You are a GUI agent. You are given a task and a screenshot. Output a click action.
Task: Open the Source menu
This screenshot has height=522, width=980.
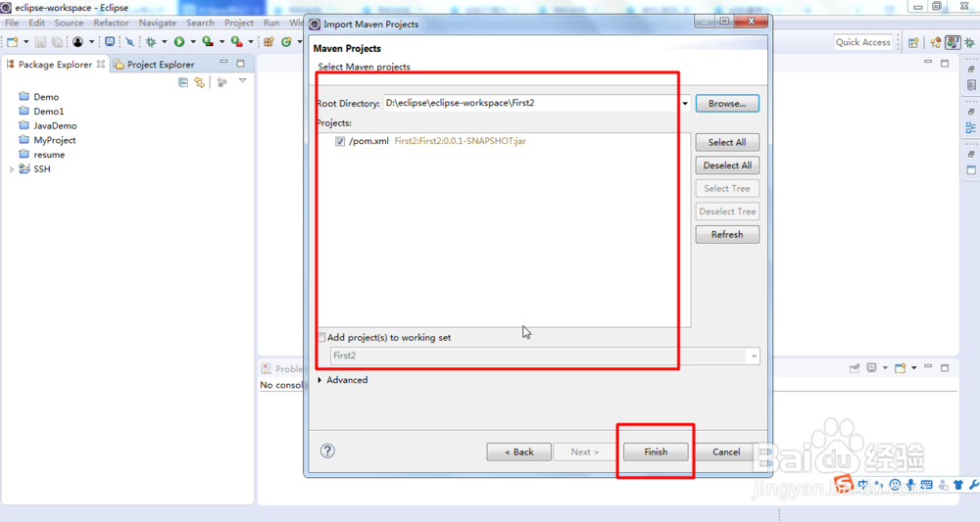(69, 23)
